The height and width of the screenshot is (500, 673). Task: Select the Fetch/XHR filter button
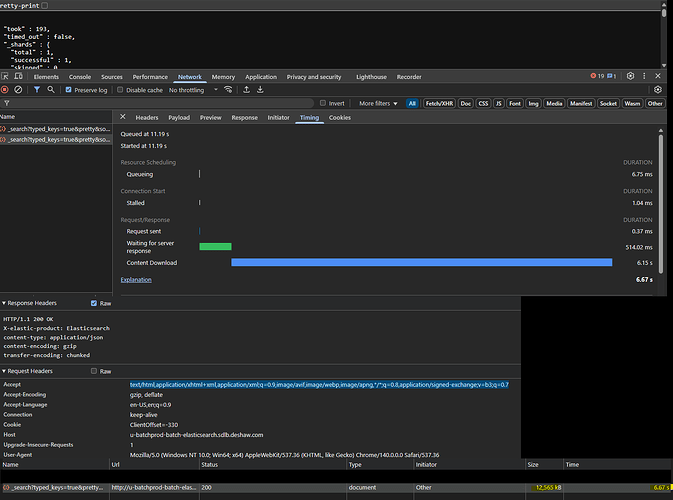(439, 103)
